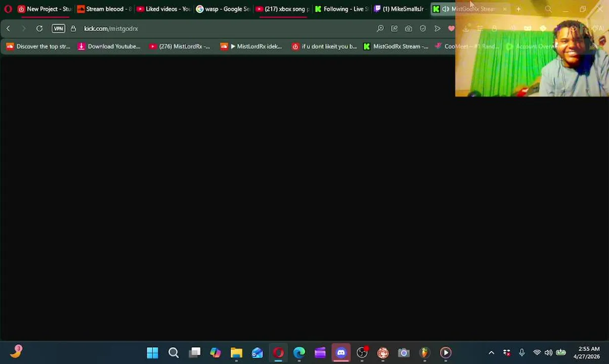
Task: Toggle the Opera VPN badge
Action: (58, 29)
